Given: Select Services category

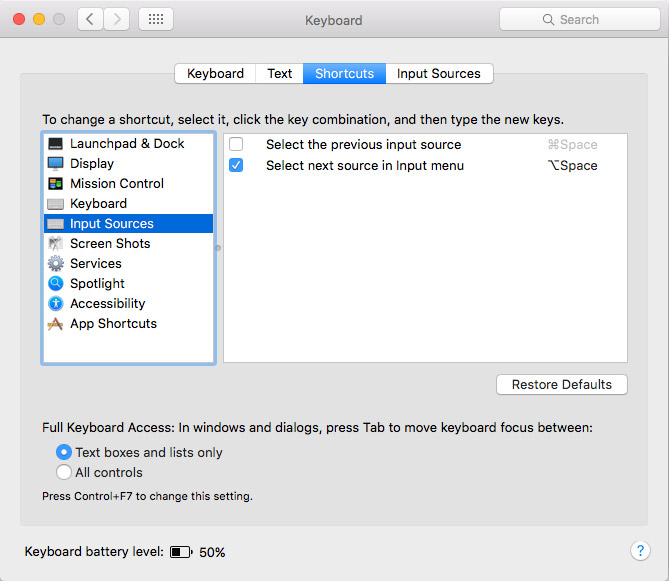Looking at the screenshot, I should [x=128, y=264].
